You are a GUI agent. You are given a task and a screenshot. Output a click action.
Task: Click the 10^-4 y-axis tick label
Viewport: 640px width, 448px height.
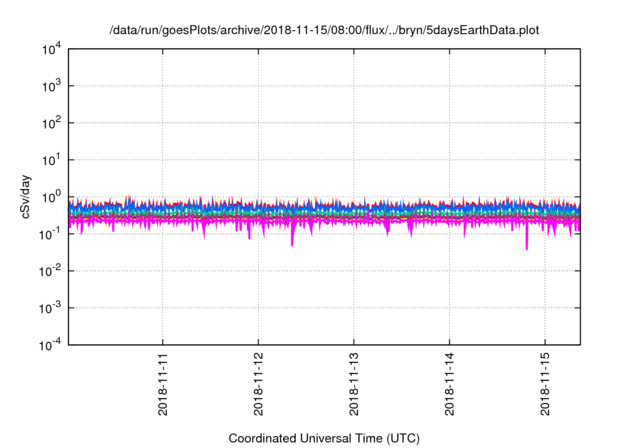(x=50, y=346)
